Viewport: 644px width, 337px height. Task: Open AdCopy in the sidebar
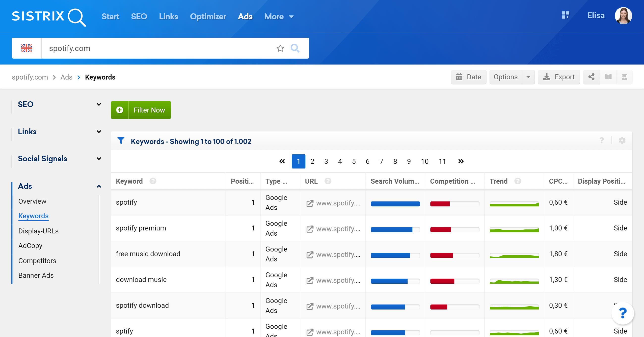30,246
